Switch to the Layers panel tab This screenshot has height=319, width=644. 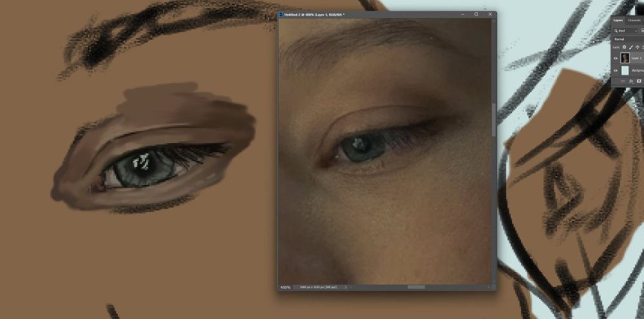[618, 20]
